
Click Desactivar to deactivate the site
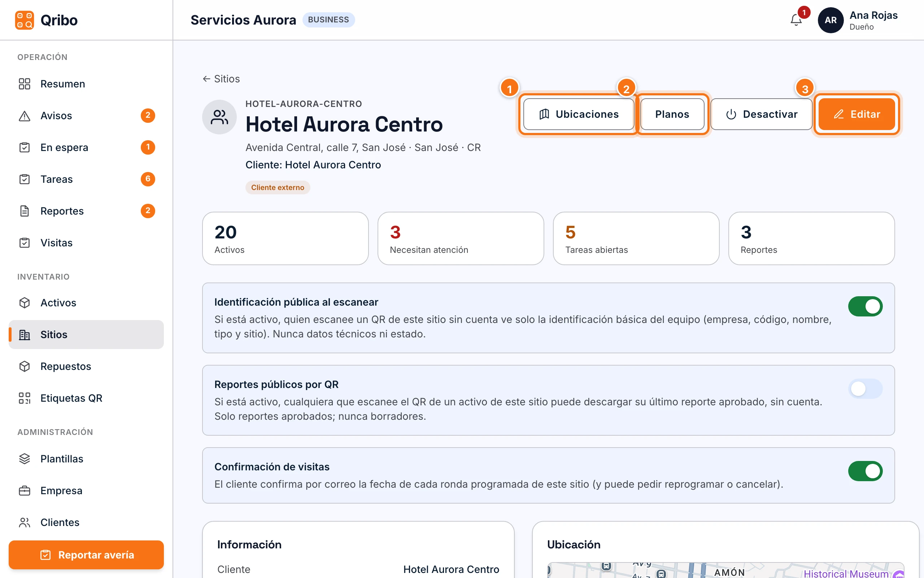(x=761, y=114)
